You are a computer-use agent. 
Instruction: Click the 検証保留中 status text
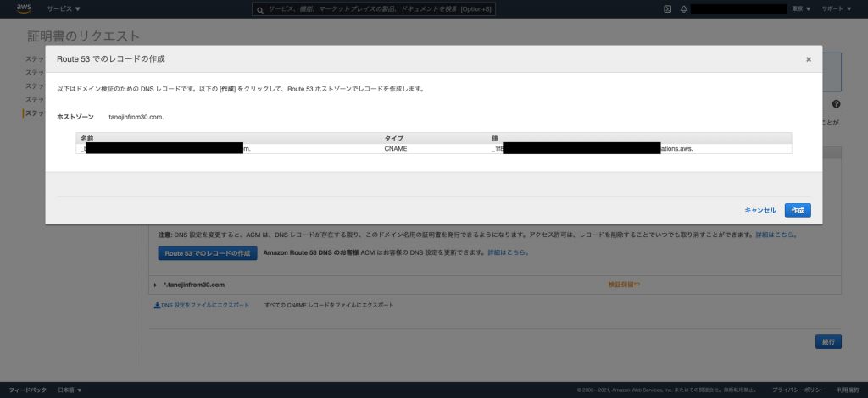[x=625, y=285]
